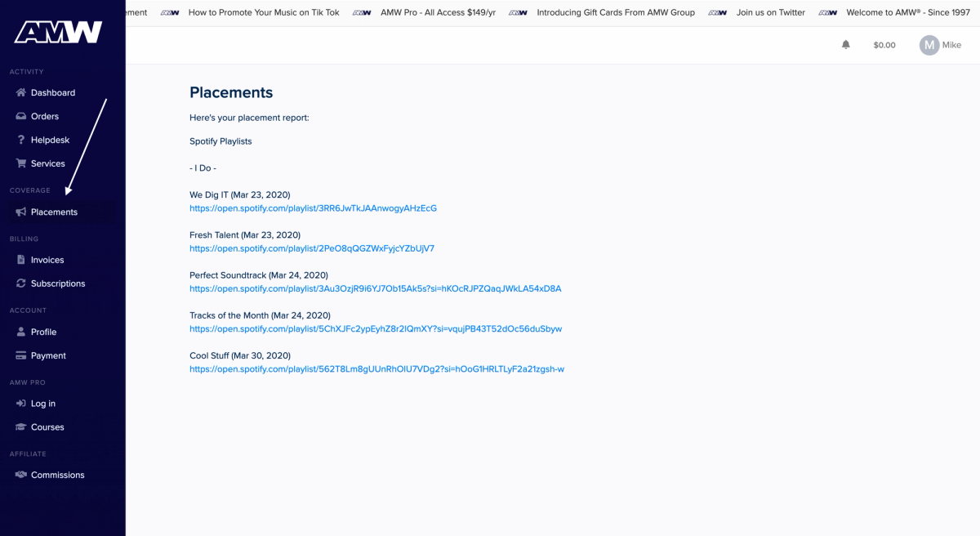Open notifications bell icon
Viewport: 980px width, 536px height.
point(846,45)
